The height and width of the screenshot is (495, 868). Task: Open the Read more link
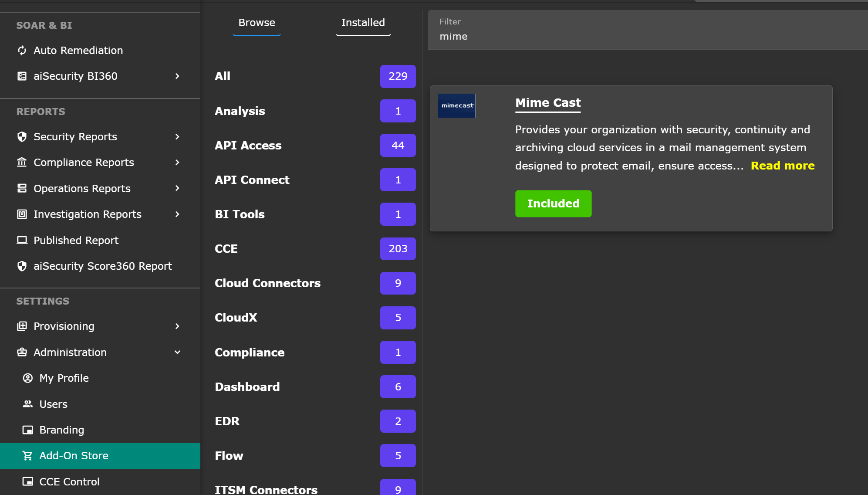(782, 166)
